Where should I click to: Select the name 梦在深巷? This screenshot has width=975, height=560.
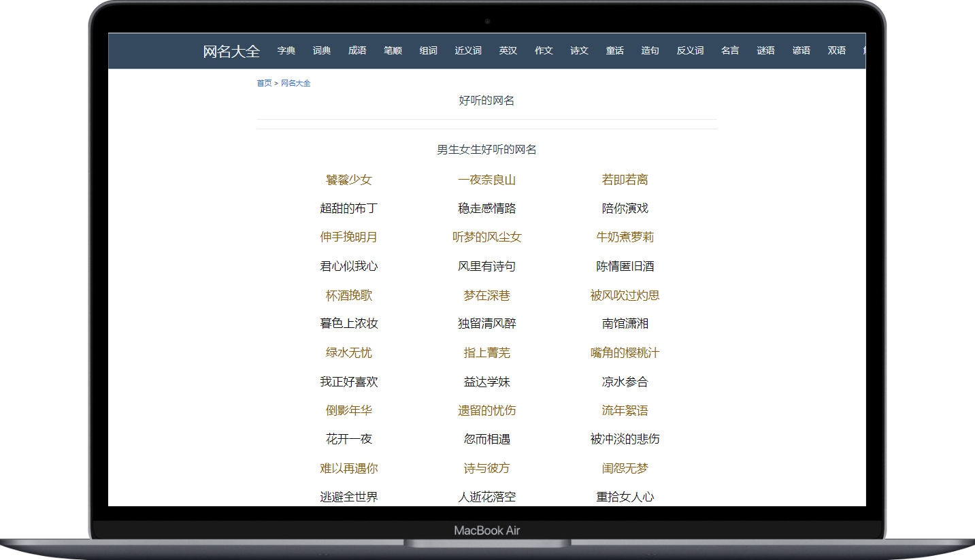[x=487, y=295]
